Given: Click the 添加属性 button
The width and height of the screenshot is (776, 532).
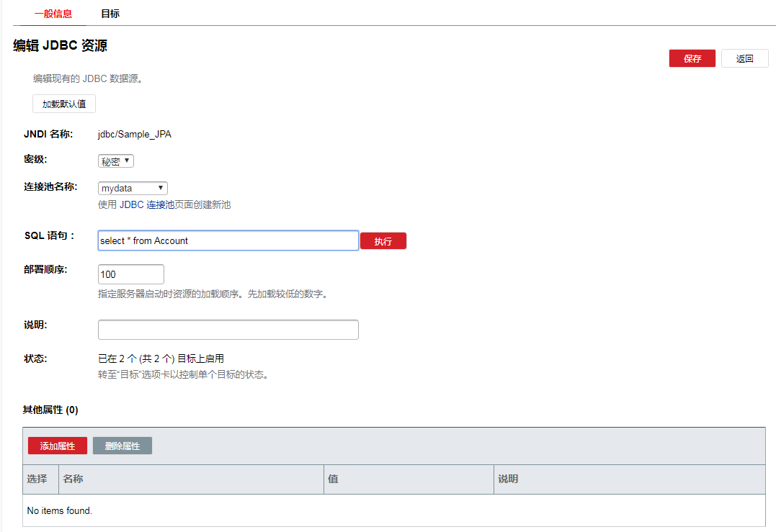Looking at the screenshot, I should pyautogui.click(x=58, y=446).
